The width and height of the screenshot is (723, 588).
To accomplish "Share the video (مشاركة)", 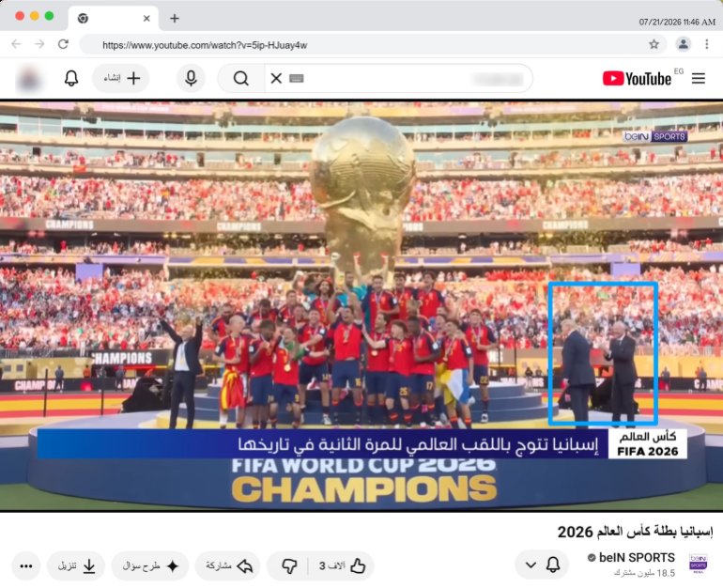I will coord(228,565).
